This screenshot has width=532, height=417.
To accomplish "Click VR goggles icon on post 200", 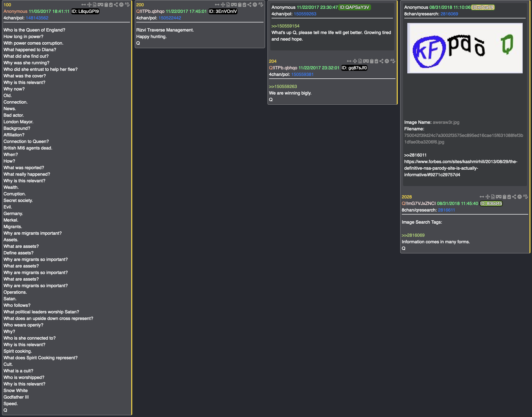I will point(234,5).
